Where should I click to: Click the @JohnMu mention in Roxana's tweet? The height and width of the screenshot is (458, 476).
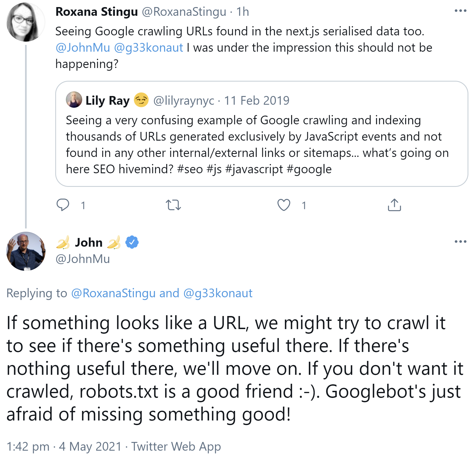pos(83,48)
